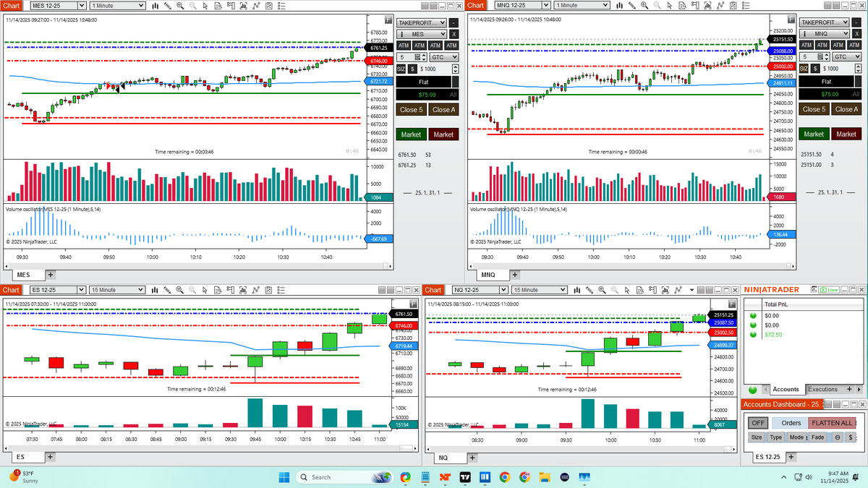Viewport: 868px width, 488px height.
Task: Open TAKEPROFIT ATM strategy dropdown in MES trader
Action: pyautogui.click(x=422, y=22)
